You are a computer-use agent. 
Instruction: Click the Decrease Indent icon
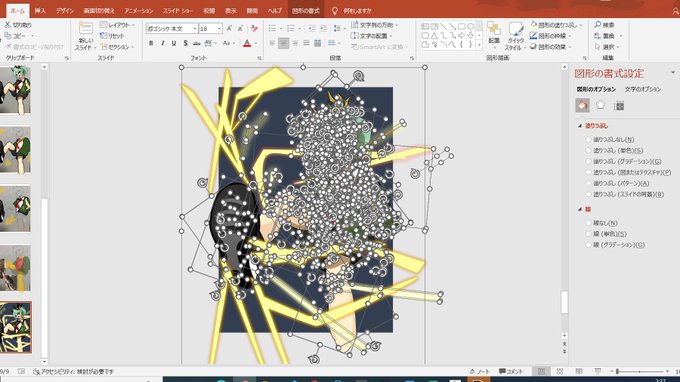coord(311,29)
